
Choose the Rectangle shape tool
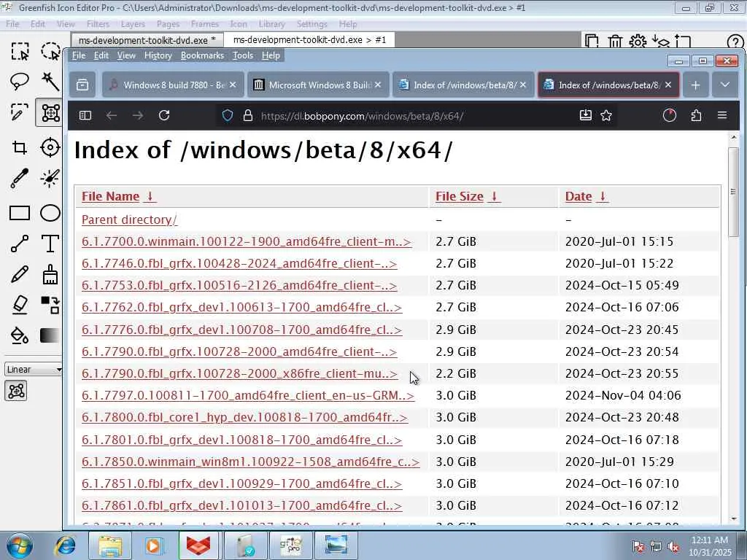(x=20, y=213)
